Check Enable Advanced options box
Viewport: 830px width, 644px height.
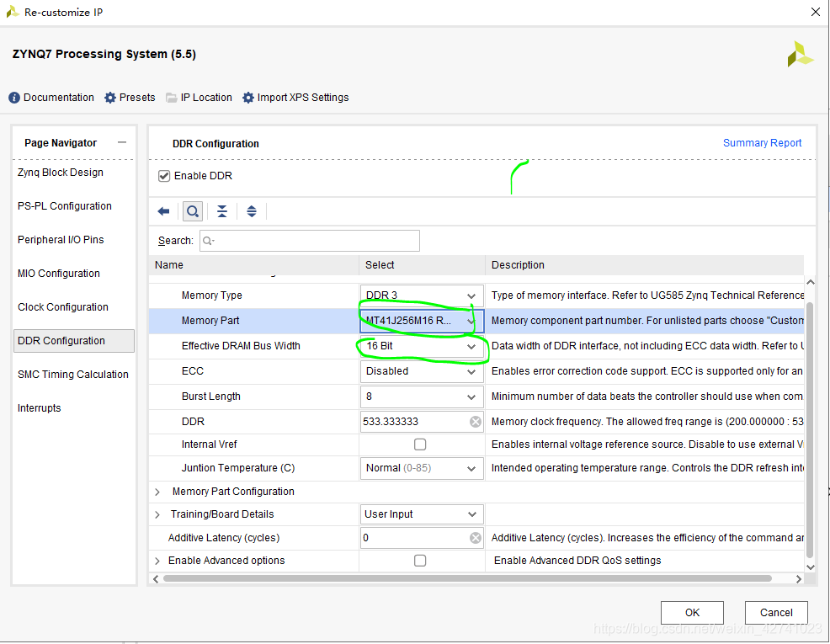(420, 561)
